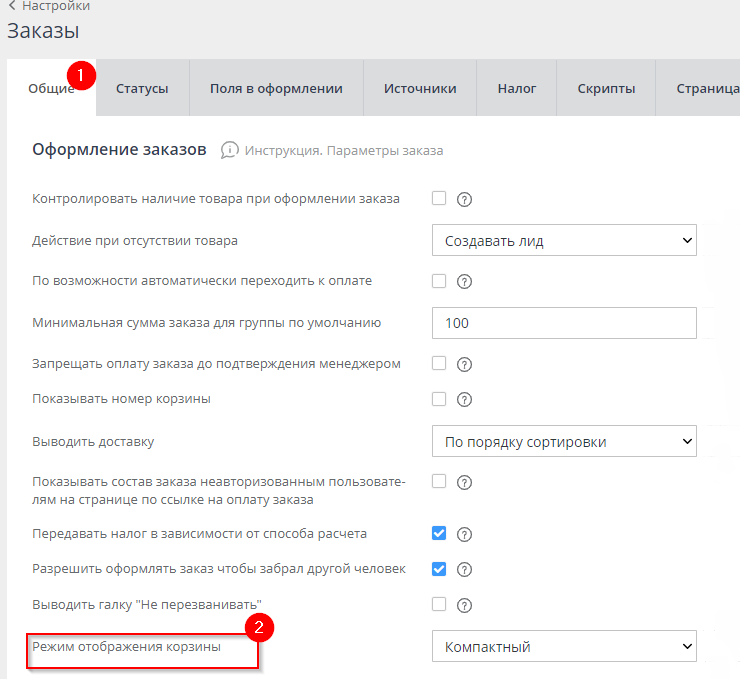The height and width of the screenshot is (679, 740).
Task: Switch to the 'Налог' tab
Action: 517,88
